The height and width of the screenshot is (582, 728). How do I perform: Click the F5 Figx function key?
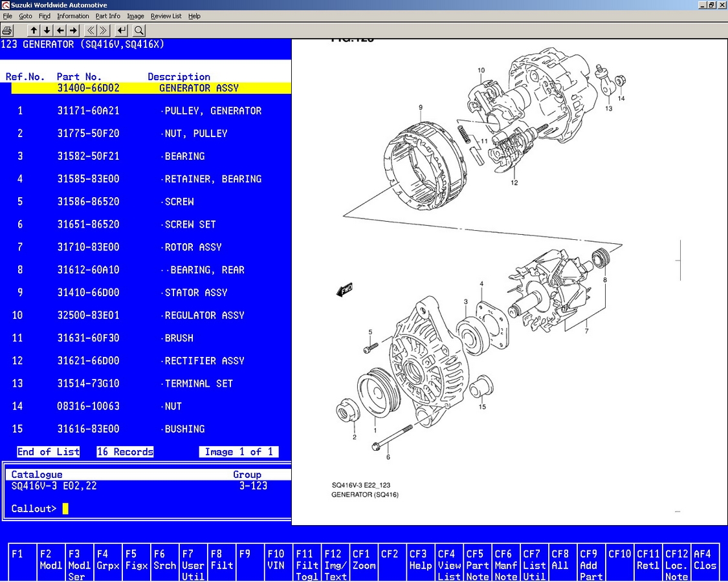(136, 562)
